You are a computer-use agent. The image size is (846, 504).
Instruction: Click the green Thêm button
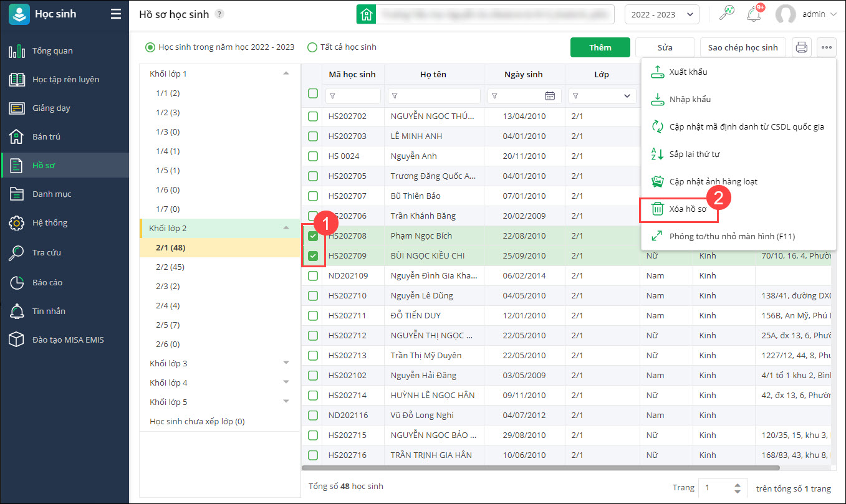(x=600, y=47)
